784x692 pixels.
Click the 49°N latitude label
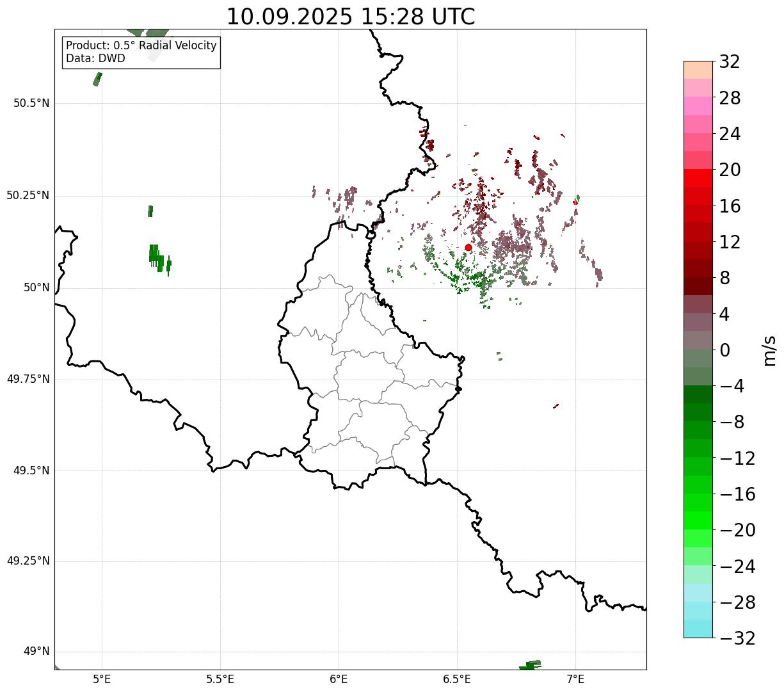(x=36, y=652)
